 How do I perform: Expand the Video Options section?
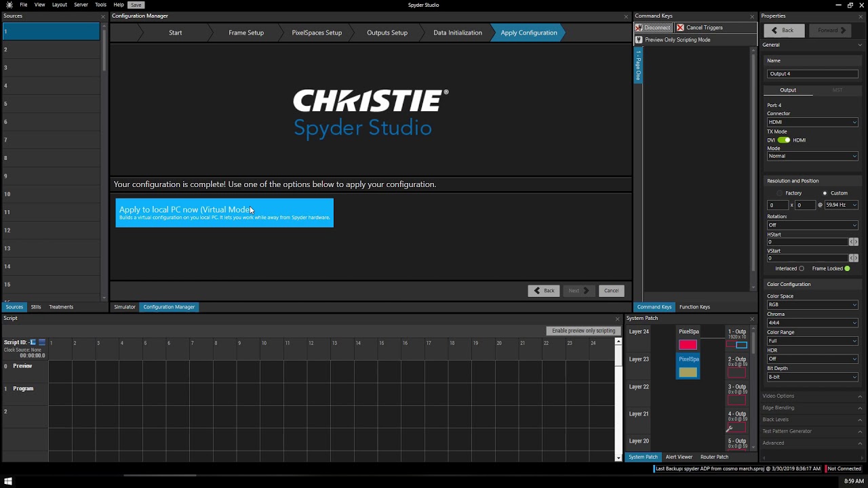[x=812, y=396]
